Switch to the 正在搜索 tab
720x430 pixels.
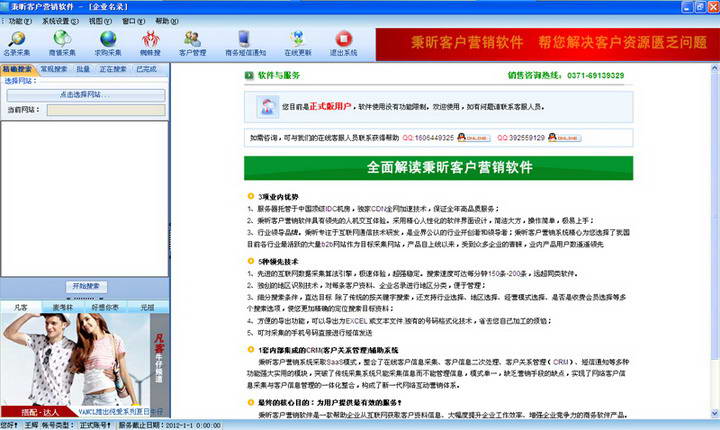(113, 69)
